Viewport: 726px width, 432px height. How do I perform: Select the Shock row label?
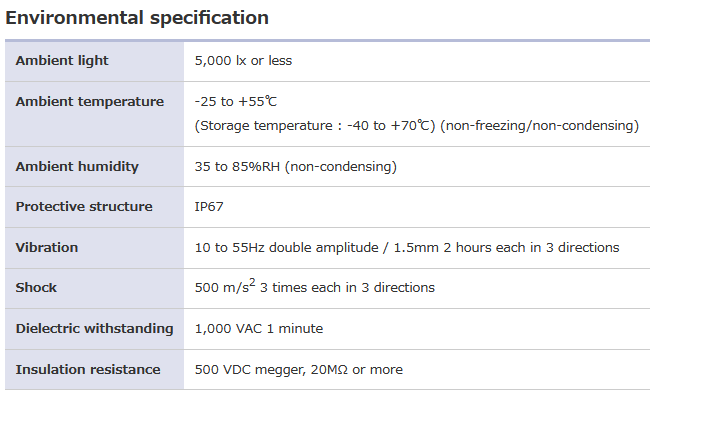36,288
